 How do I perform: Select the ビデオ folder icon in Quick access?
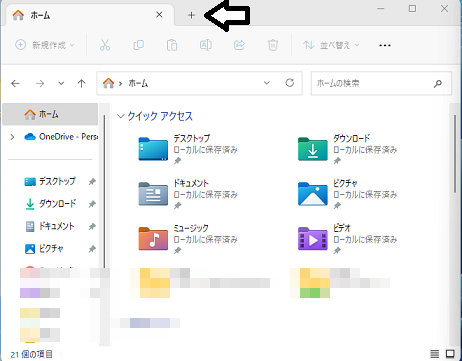(x=313, y=239)
